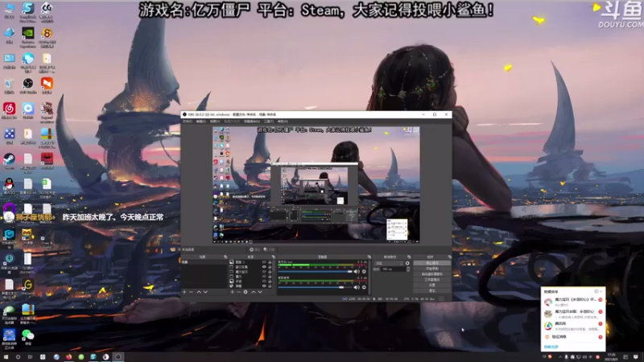Mute the 麦克风/Aux channel speaker icon
This screenshot has width=644, height=362.
[x=357, y=271]
